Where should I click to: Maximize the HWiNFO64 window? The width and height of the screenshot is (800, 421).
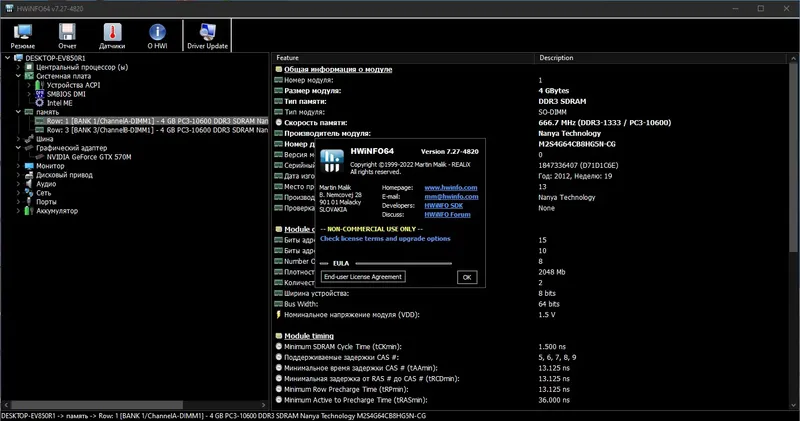(760, 9)
